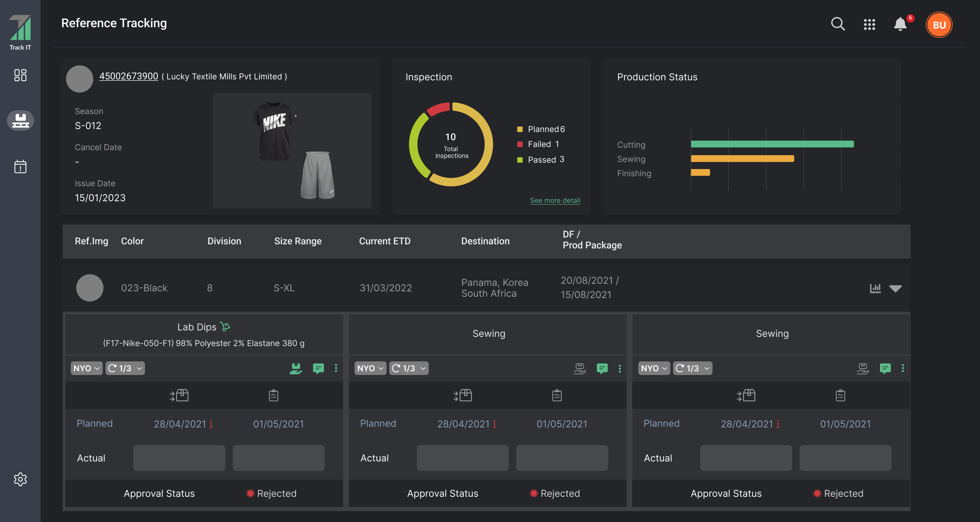This screenshot has width=980, height=522.
Task: Expand NYO dropdown in last Sewing card
Action: pyautogui.click(x=654, y=368)
